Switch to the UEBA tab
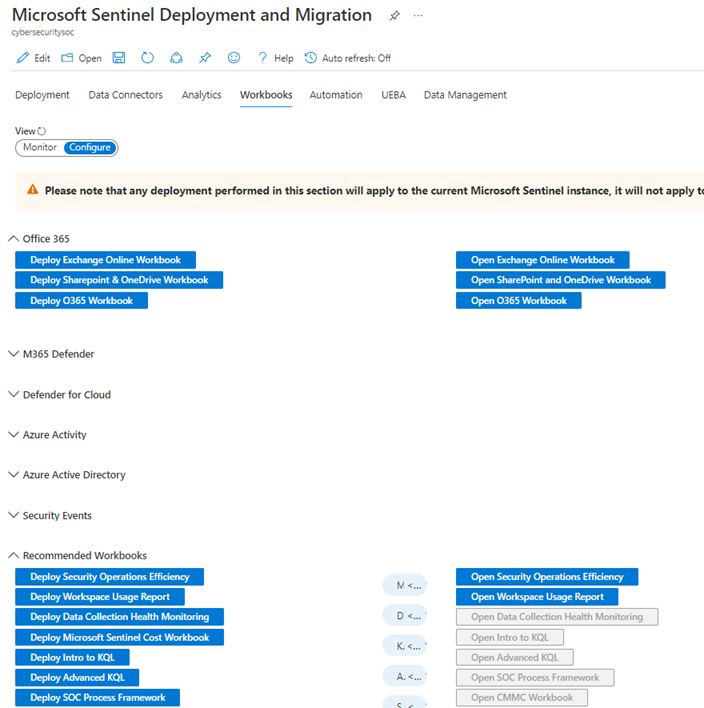Image resolution: width=704 pixels, height=708 pixels. (393, 95)
